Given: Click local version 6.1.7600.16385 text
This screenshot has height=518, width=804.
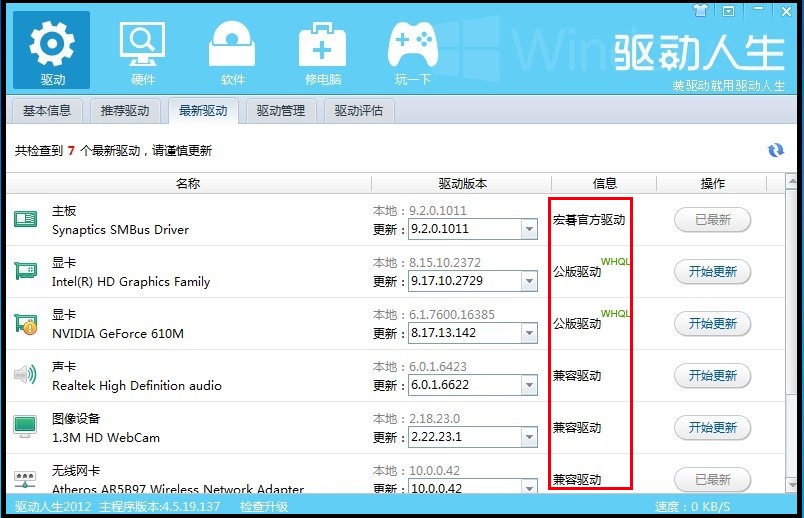Looking at the screenshot, I should point(452,314).
